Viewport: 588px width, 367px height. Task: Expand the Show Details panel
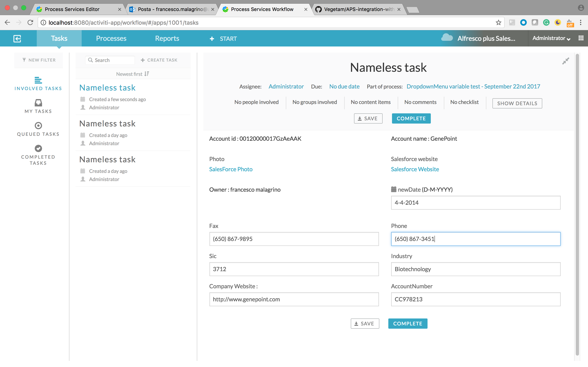517,103
